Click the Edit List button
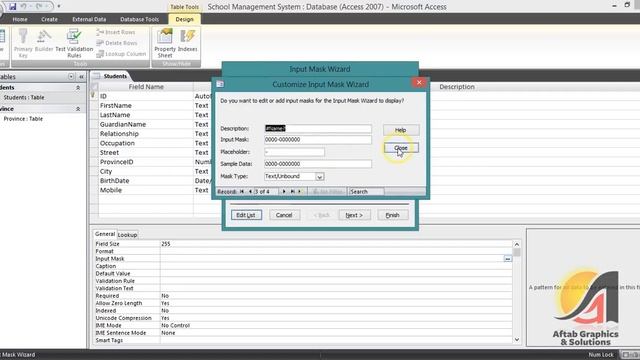The width and height of the screenshot is (640, 360). [x=246, y=215]
